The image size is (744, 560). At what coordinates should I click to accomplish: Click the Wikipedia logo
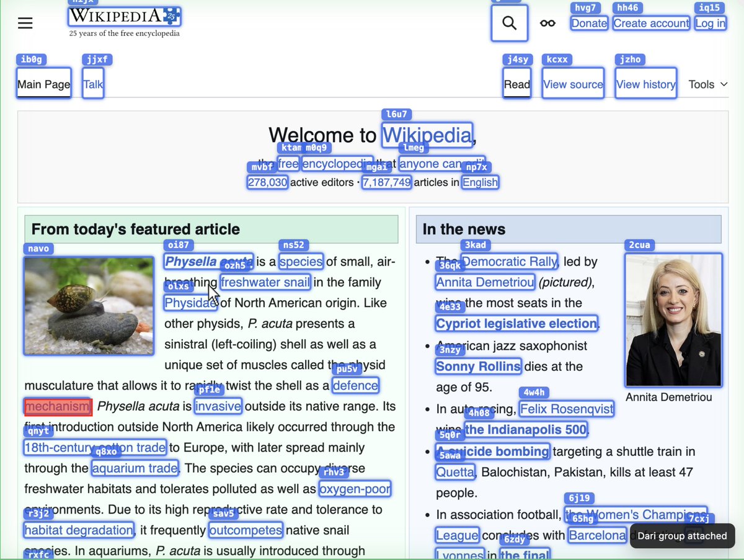pyautogui.click(x=125, y=22)
